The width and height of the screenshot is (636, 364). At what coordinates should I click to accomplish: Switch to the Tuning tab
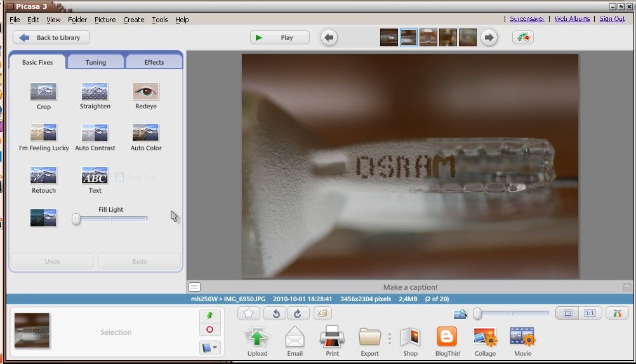96,62
